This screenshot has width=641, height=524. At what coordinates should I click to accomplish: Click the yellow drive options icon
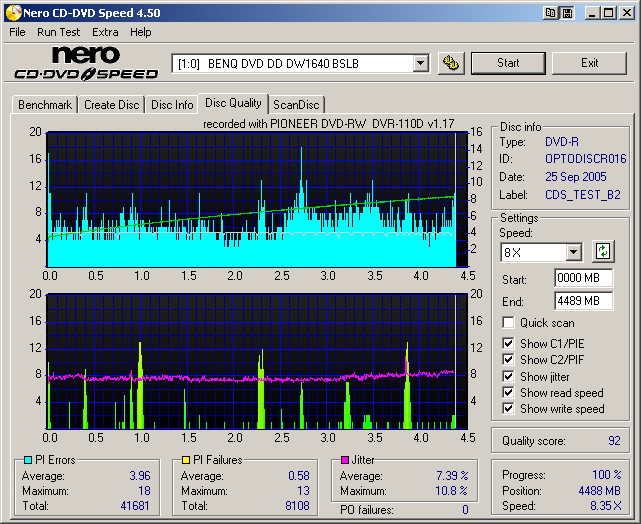451,63
